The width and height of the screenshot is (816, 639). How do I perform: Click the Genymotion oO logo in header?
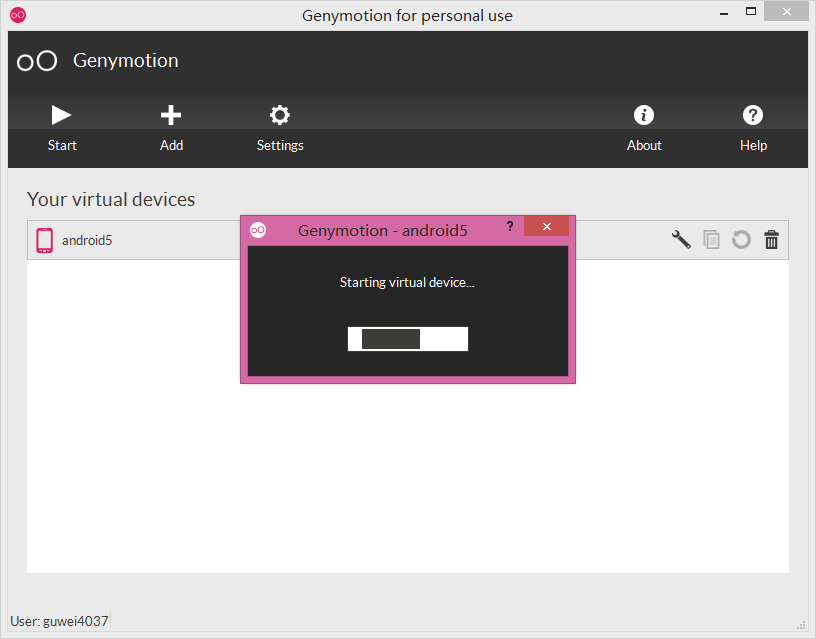point(37,61)
